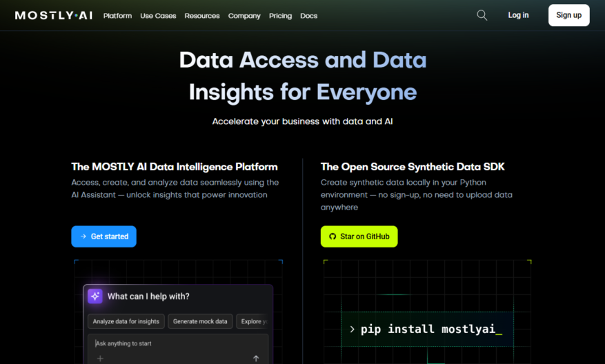Click the pip install mostlyai command
Viewport: 605px width, 364px height.
click(x=427, y=330)
